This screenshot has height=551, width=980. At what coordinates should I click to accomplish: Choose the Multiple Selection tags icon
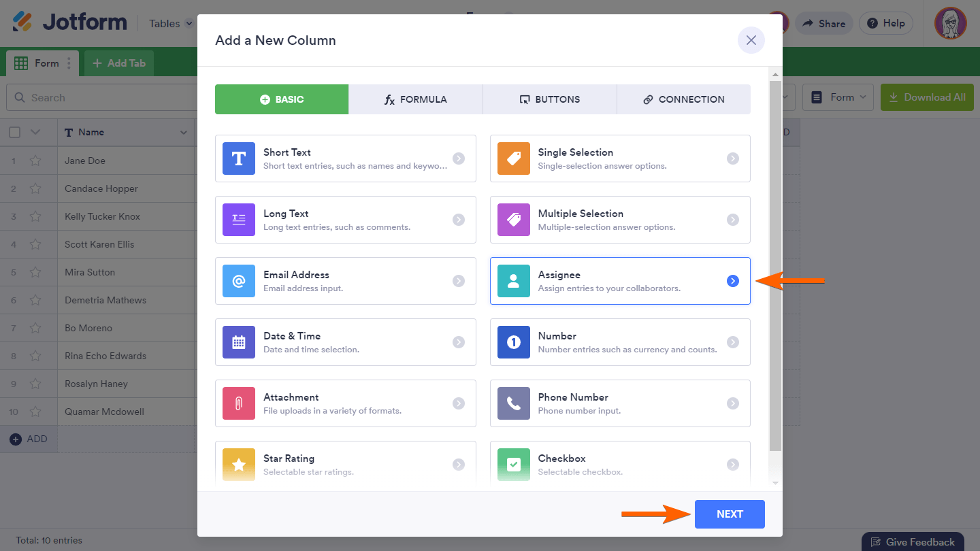[514, 220]
